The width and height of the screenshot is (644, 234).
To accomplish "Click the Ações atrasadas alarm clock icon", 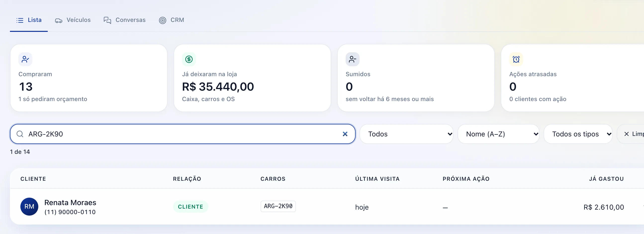I will 516,59.
